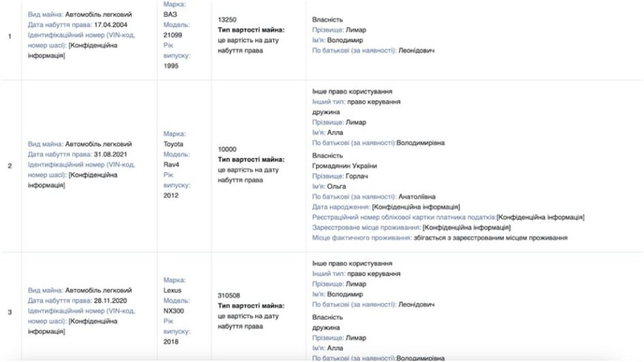
Task: Select the 310508 property value
Action: pyautogui.click(x=229, y=295)
